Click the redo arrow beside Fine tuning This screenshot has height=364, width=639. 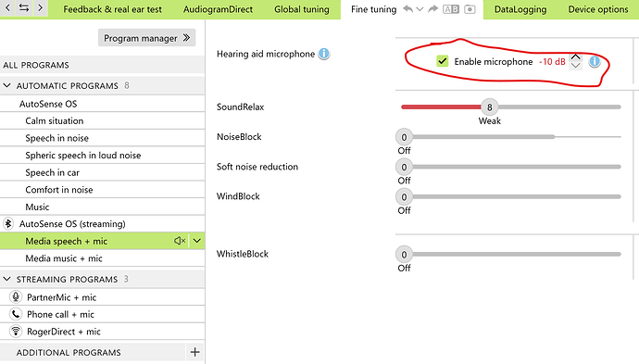tap(432, 9)
